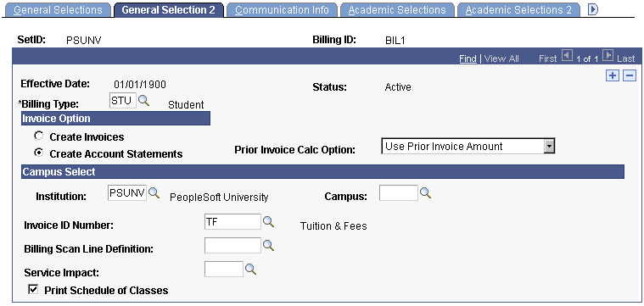Viewport: 644px width, 306px height.
Task: Expand Prior Invoice Calc Option dropdown
Action: [549, 146]
